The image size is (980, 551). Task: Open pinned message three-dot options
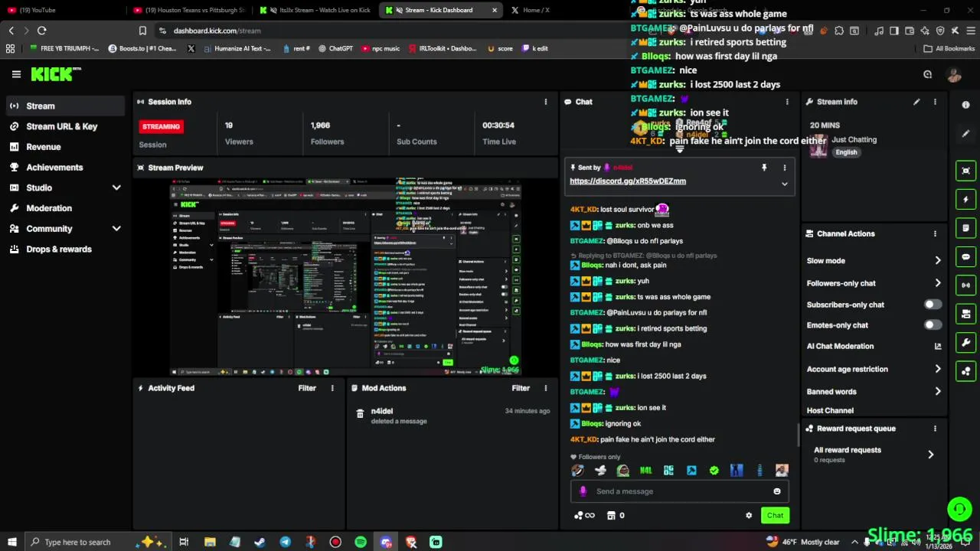(784, 167)
